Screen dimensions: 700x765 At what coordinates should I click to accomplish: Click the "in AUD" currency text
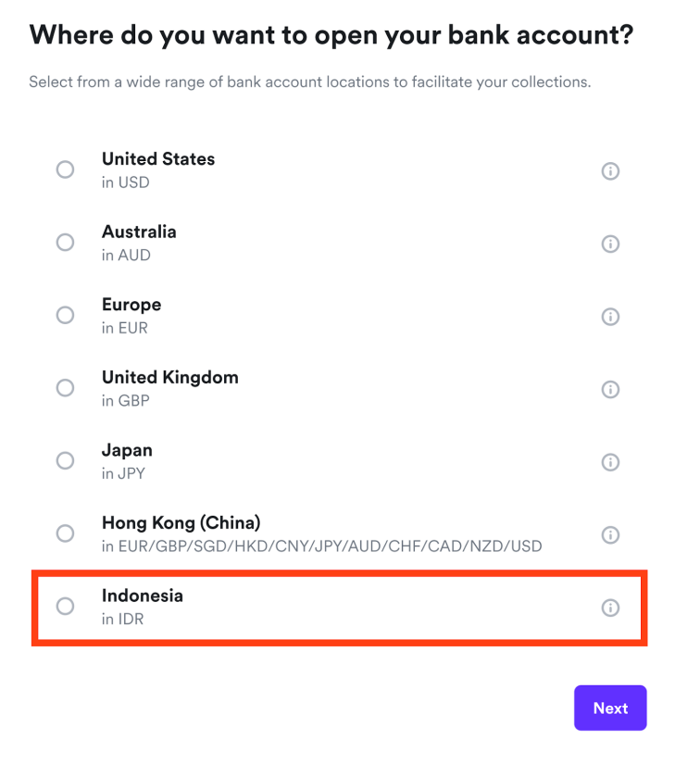(126, 255)
